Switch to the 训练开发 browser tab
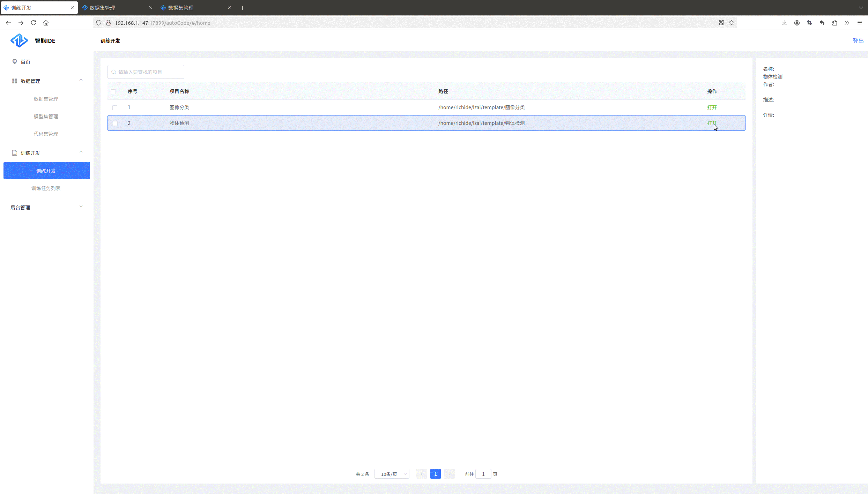Viewport: 868px width, 494px height. click(x=39, y=8)
